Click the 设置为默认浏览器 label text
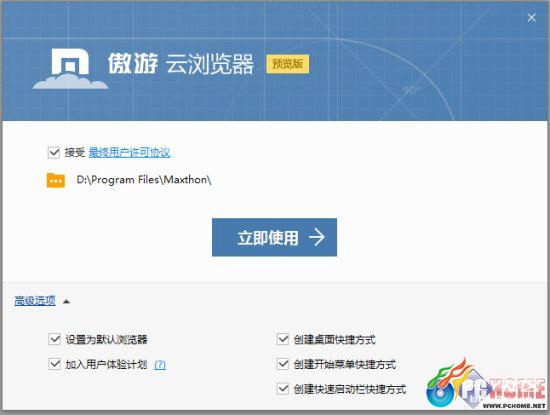The width and height of the screenshot is (550, 415). [106, 340]
